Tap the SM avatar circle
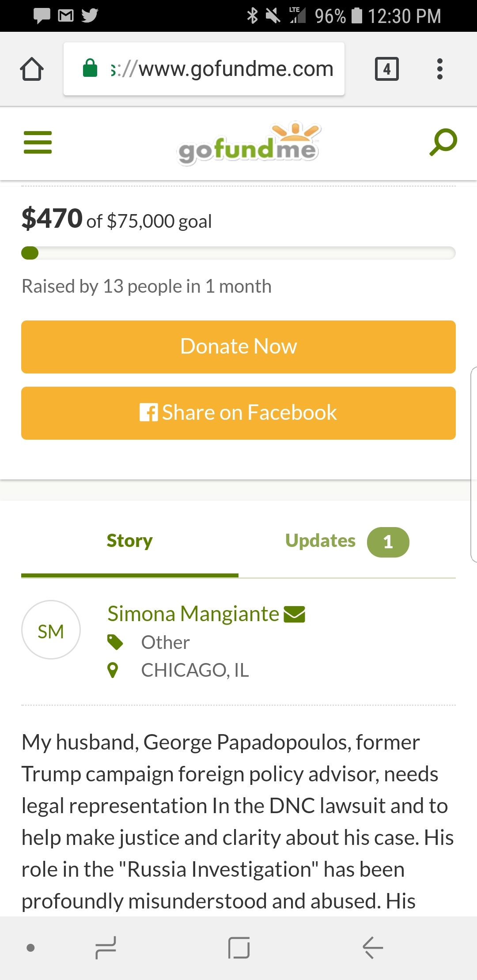Image resolution: width=477 pixels, height=980 pixels. (x=51, y=630)
